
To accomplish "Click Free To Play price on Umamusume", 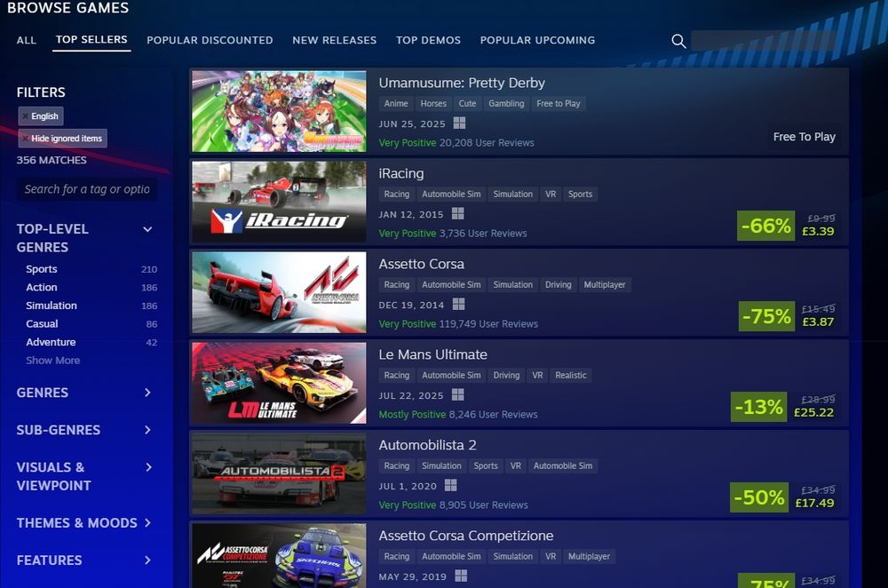I will tap(805, 137).
